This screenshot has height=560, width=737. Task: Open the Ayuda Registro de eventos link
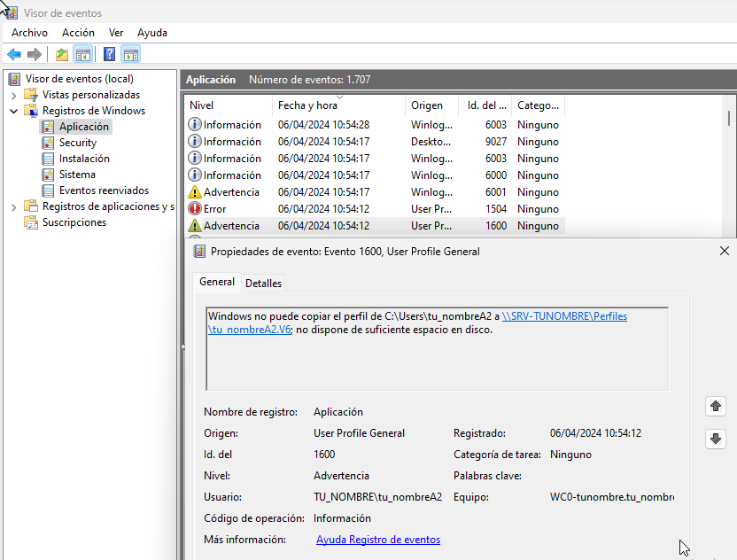pos(377,540)
